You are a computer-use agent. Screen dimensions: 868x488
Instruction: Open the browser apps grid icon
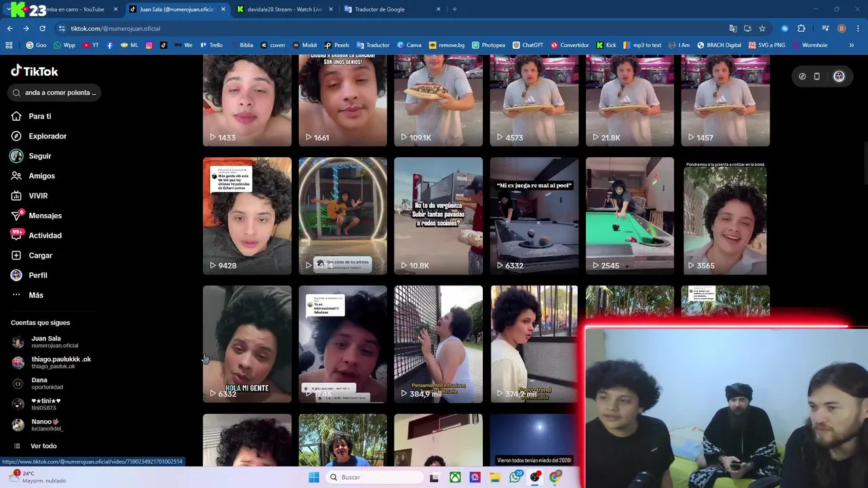click(x=9, y=45)
